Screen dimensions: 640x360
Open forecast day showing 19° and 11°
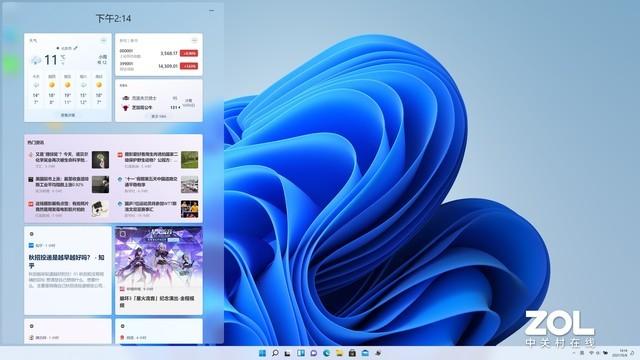tap(67, 90)
